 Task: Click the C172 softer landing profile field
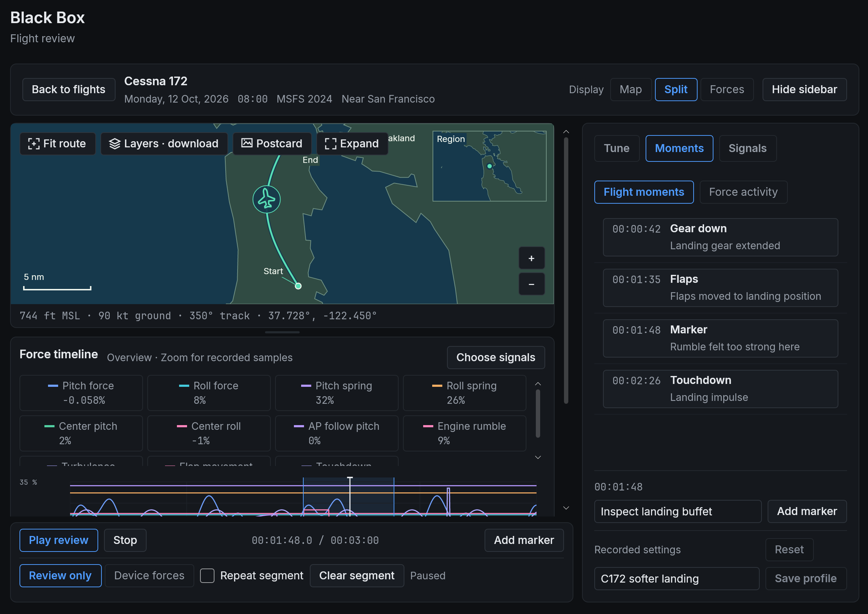click(676, 579)
